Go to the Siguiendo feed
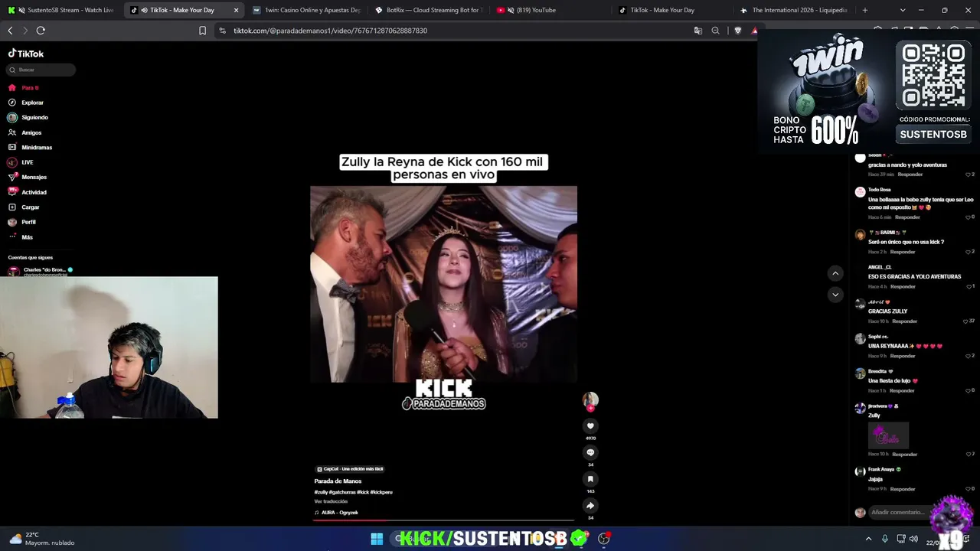The height and width of the screenshot is (551, 980). [x=28, y=117]
